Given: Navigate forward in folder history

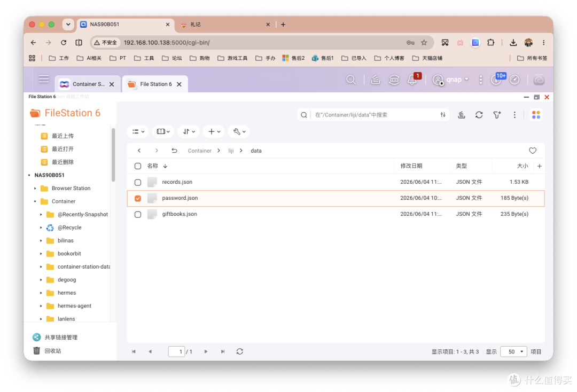Looking at the screenshot, I should (x=157, y=151).
